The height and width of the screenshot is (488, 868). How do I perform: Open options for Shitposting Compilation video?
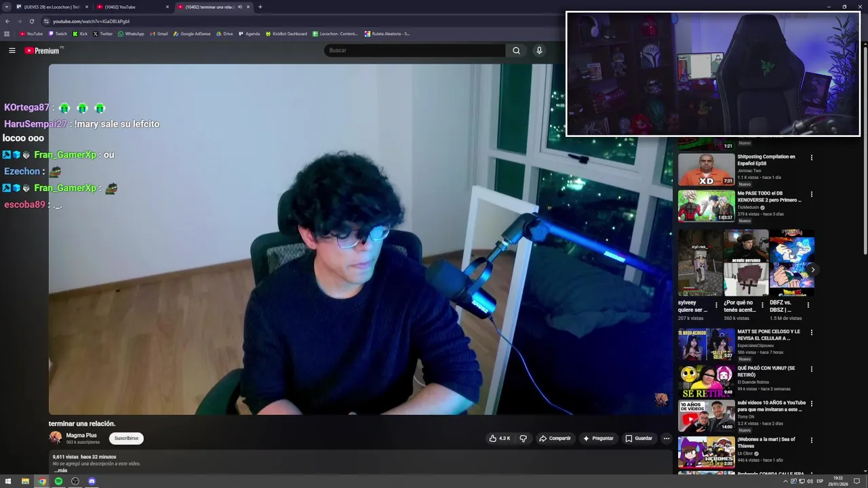(811, 158)
